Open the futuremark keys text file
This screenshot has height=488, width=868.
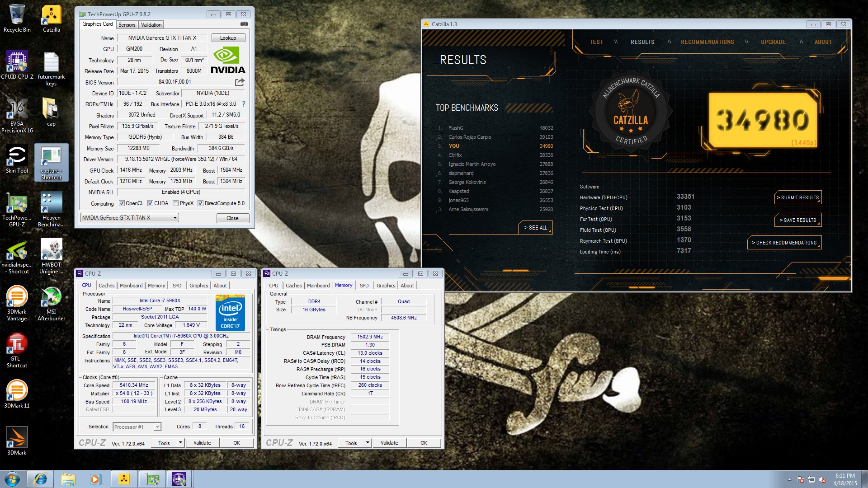[51, 68]
